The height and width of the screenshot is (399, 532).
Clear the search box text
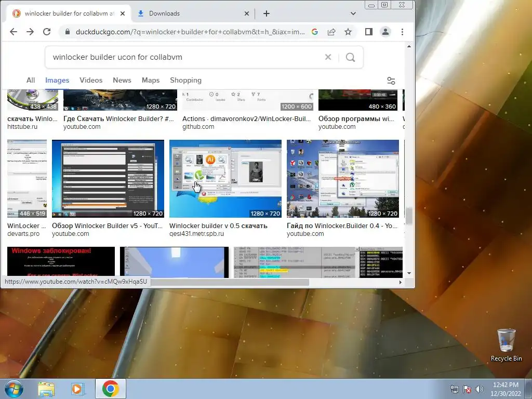coord(328,57)
